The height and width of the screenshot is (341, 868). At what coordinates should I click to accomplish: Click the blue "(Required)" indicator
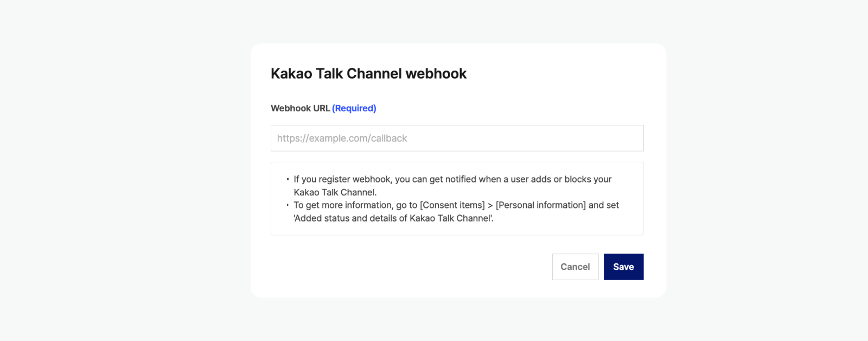354,109
